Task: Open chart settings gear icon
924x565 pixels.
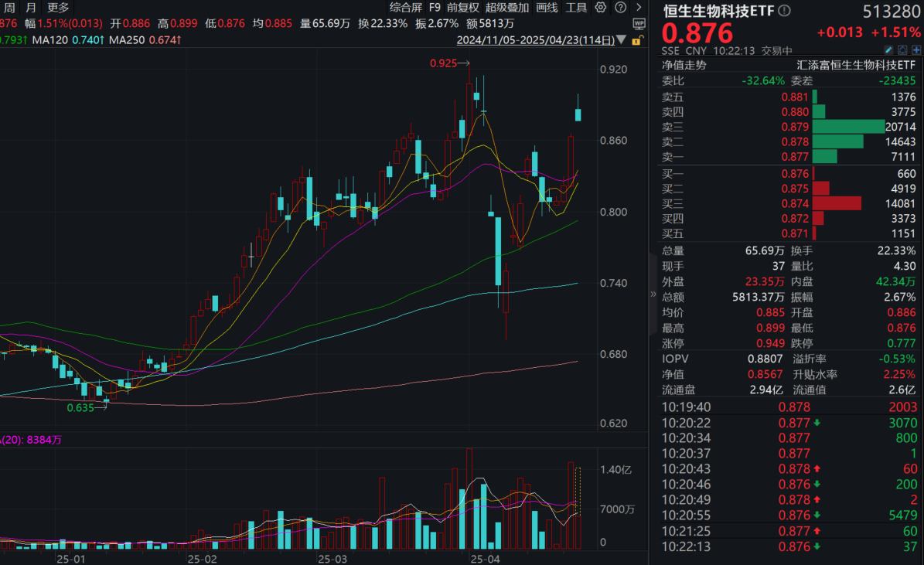Action: point(601,8)
